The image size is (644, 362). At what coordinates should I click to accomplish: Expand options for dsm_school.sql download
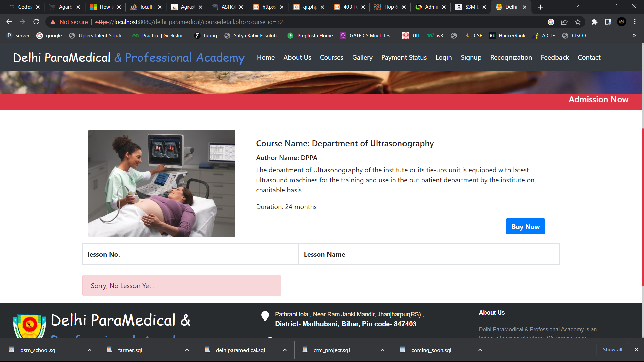point(89,350)
